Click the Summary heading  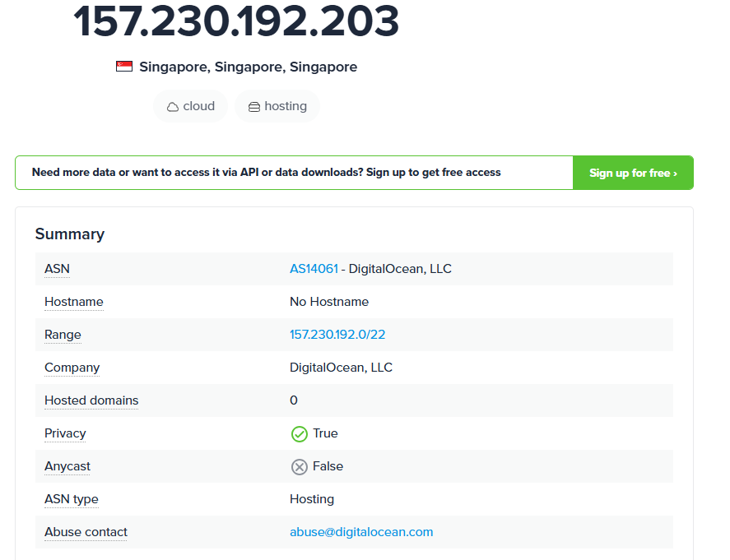coord(70,234)
